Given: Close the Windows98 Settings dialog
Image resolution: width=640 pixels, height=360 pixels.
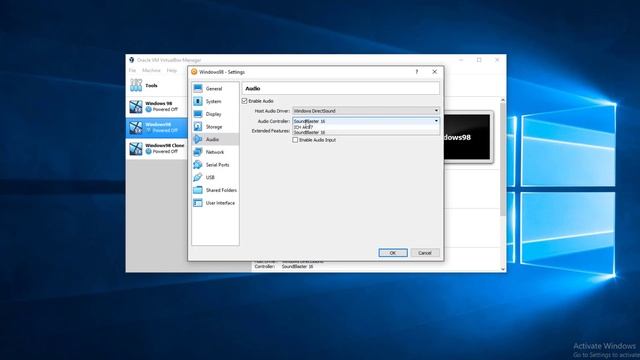Looking at the screenshot, I should (x=435, y=71).
